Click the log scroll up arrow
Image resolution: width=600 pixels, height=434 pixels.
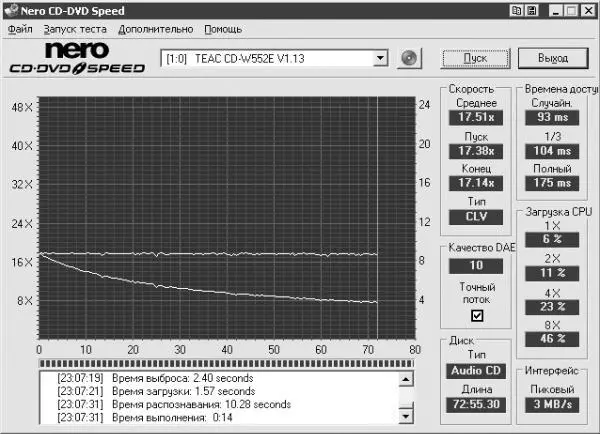pos(406,379)
